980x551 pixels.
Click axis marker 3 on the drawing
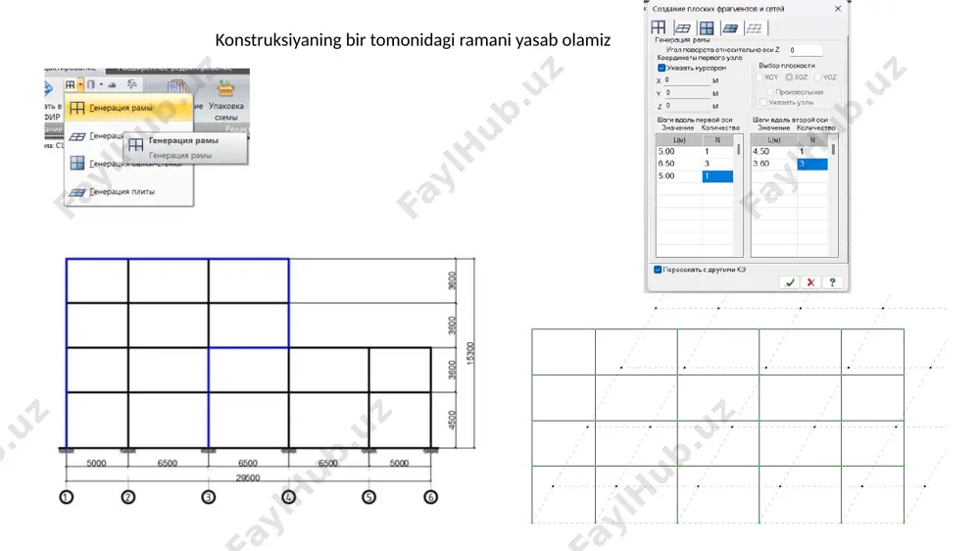tap(208, 497)
